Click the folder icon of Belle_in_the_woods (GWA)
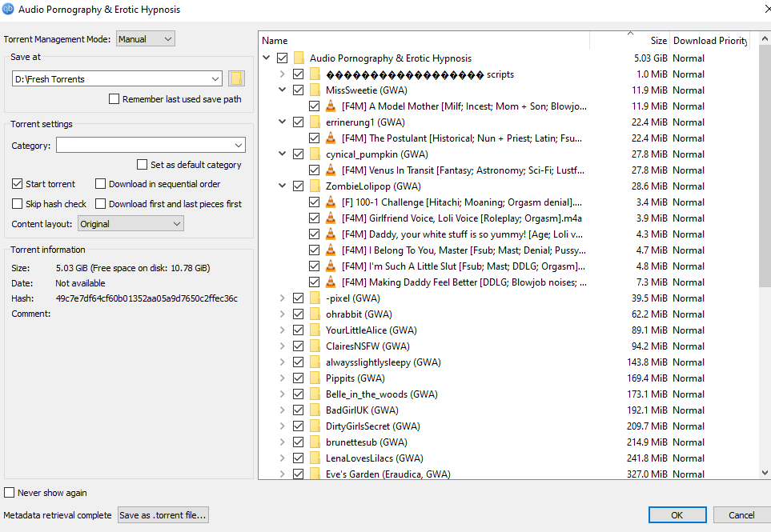Screen dimensions: 771x532 (x=315, y=394)
